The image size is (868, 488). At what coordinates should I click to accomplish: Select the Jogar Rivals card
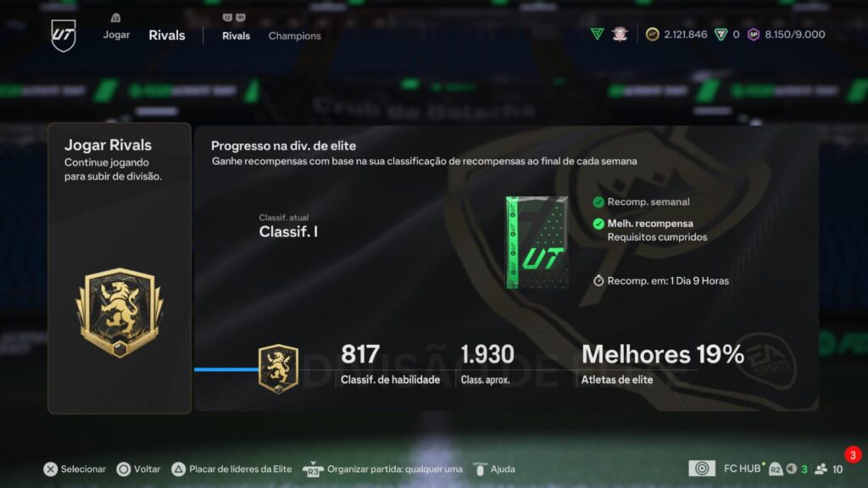click(120, 269)
